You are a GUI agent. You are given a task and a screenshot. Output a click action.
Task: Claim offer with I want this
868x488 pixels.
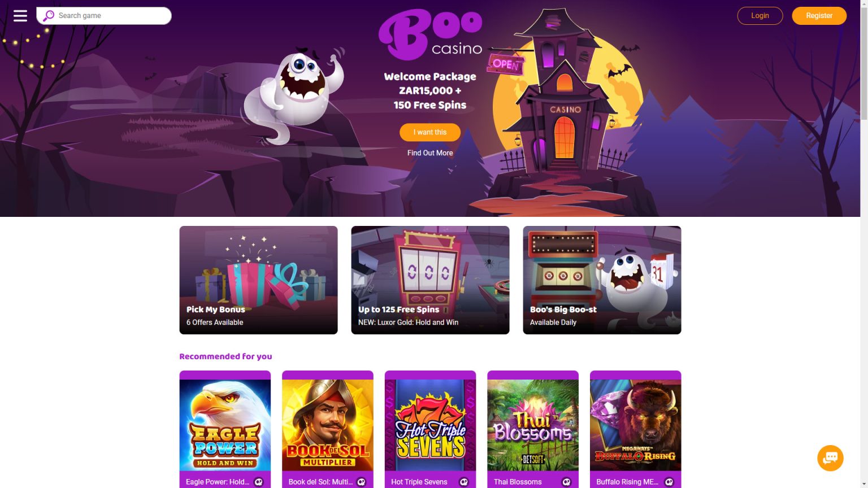coord(430,132)
